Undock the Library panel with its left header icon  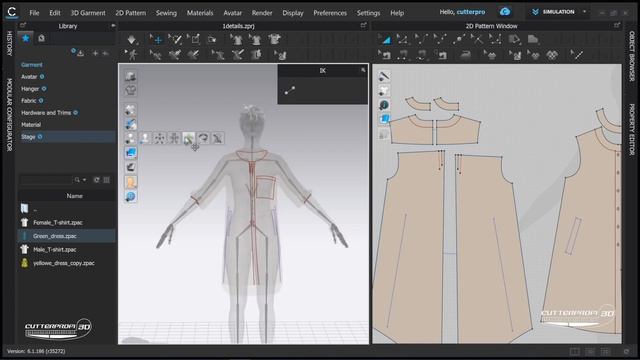[23, 26]
